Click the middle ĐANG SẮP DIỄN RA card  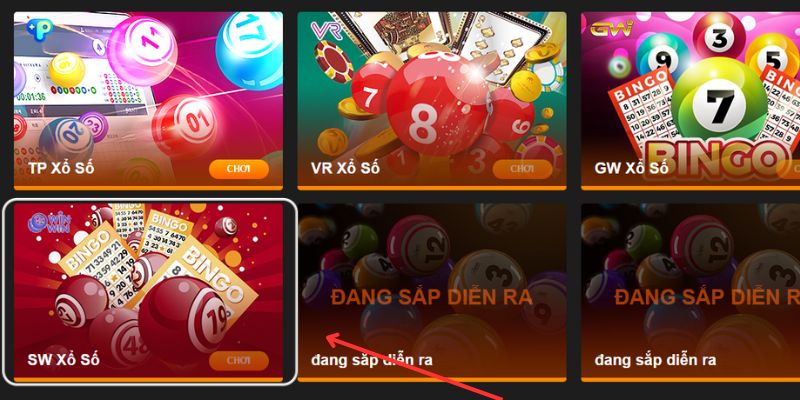[x=432, y=292]
